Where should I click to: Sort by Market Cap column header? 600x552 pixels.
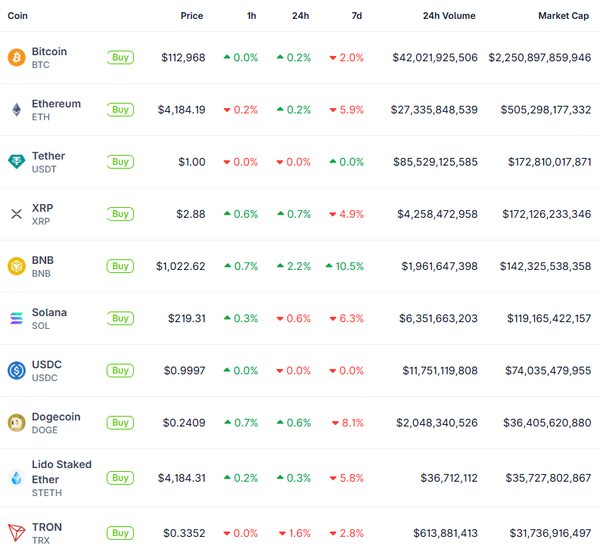click(x=564, y=16)
